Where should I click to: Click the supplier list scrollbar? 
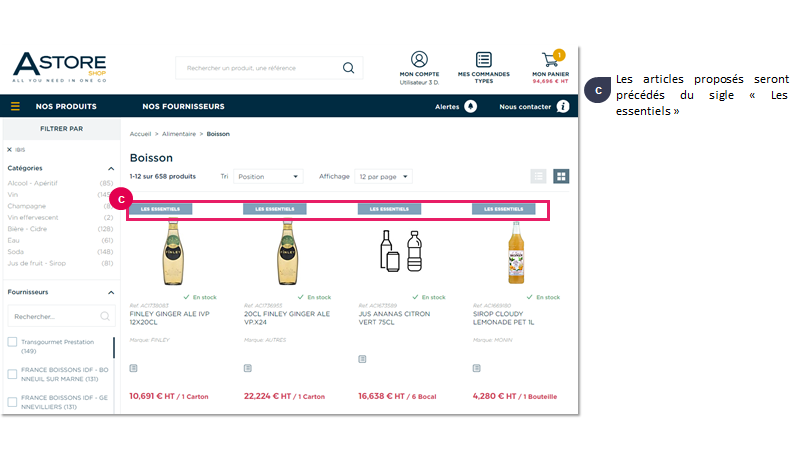[x=114, y=347]
